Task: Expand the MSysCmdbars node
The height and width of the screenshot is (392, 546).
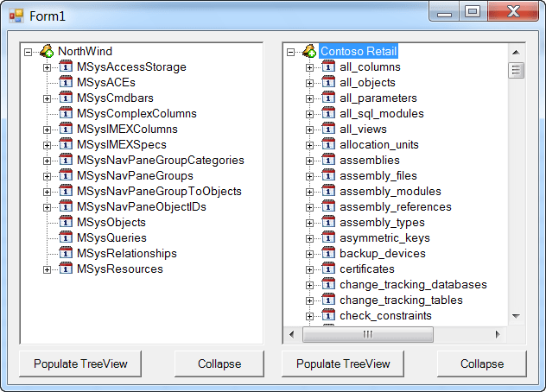Action: click(x=47, y=99)
